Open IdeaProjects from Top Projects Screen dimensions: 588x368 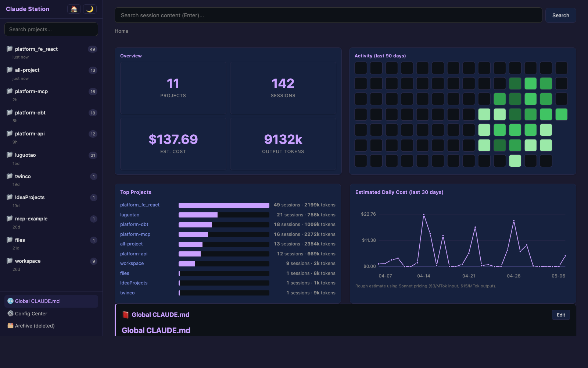[134, 283]
